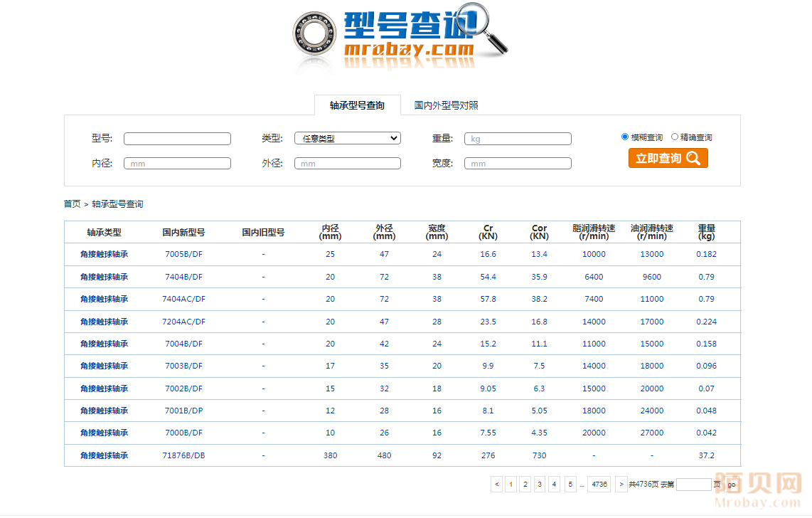Click the 内径 mm input field
Image resolution: width=812 pixels, height=518 pixels.
[x=177, y=164]
